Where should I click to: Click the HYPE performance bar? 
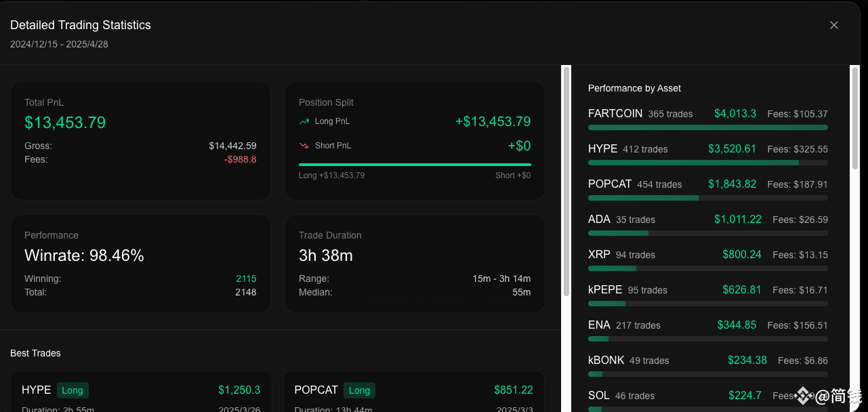pyautogui.click(x=708, y=163)
